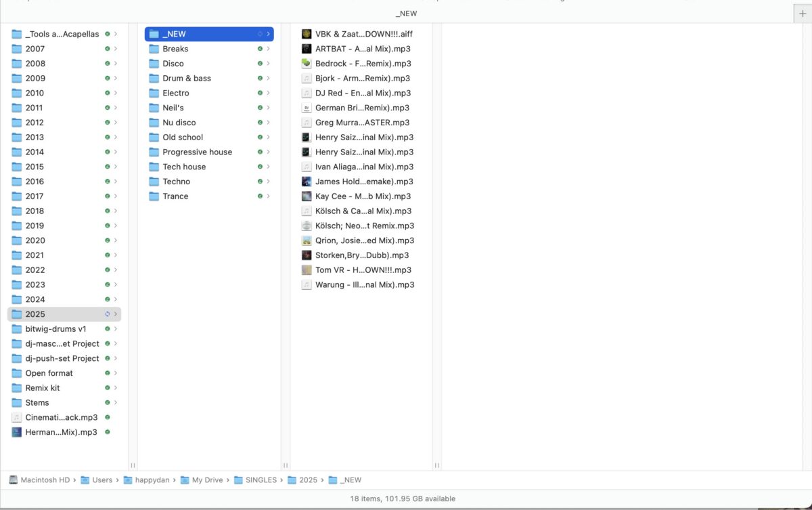Click the green badge next to Herman mp3
This screenshot has width=812, height=510.
pyautogui.click(x=106, y=431)
